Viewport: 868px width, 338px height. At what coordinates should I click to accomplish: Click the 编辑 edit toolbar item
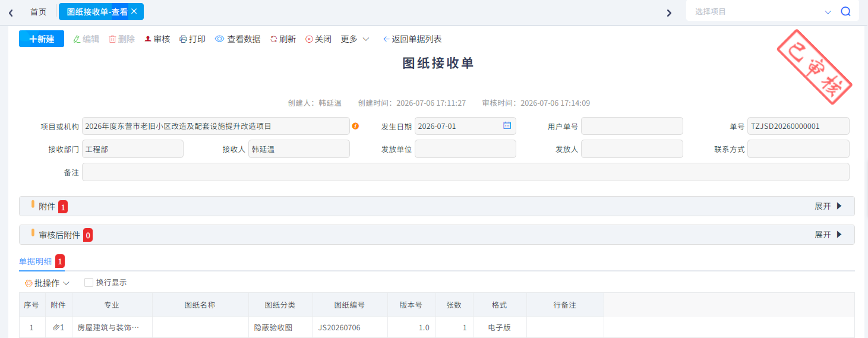(x=86, y=39)
